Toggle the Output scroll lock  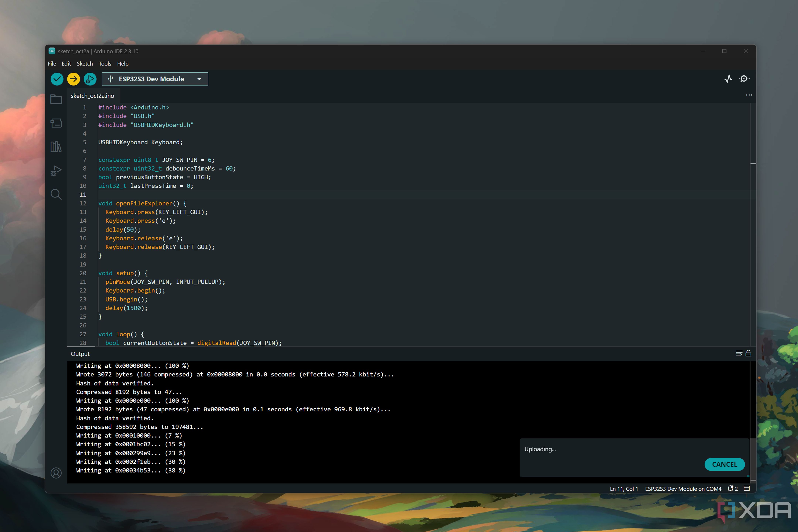point(748,353)
